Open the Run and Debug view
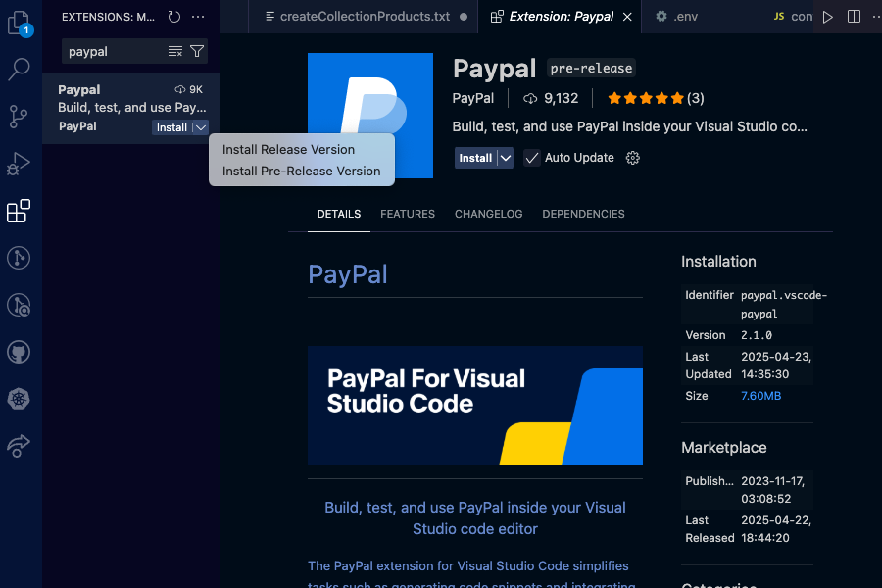The image size is (882, 588). tap(21, 164)
